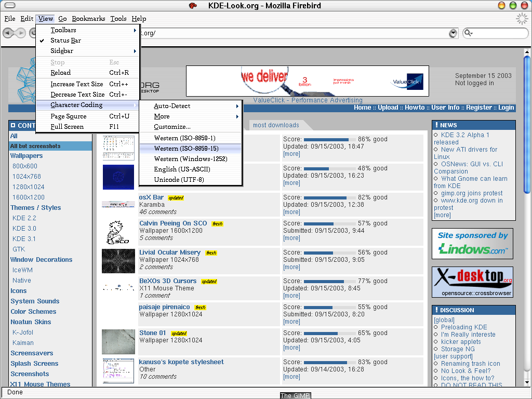
Task: Open the Upload link in site navigation
Action: (x=388, y=108)
